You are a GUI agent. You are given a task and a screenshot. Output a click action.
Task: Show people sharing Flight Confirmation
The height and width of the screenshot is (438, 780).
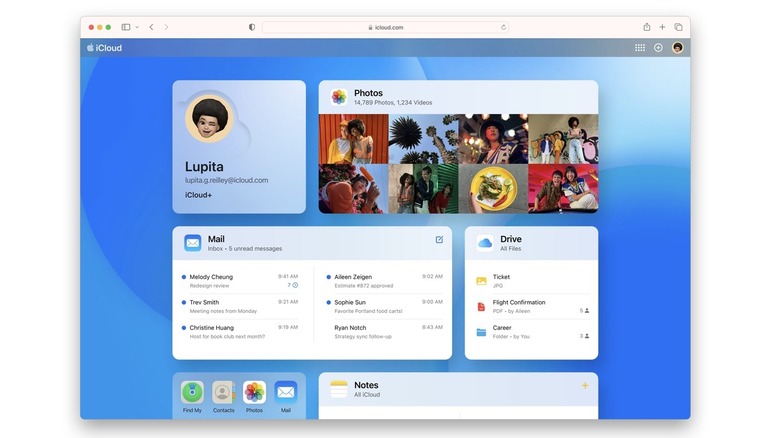585,311
